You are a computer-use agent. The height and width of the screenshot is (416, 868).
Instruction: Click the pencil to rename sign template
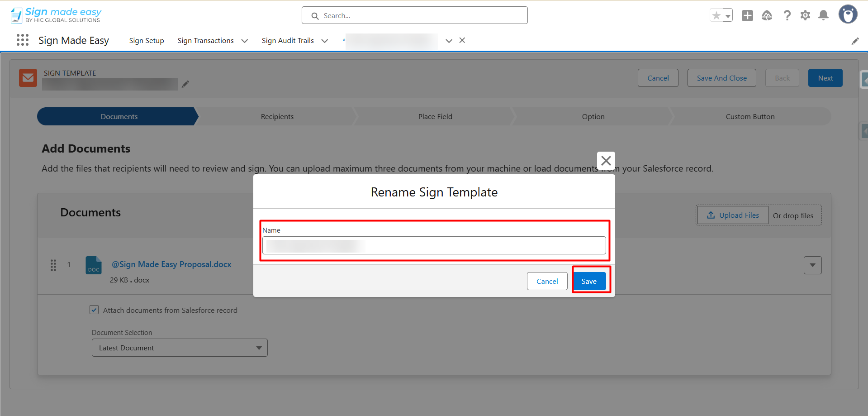click(185, 84)
